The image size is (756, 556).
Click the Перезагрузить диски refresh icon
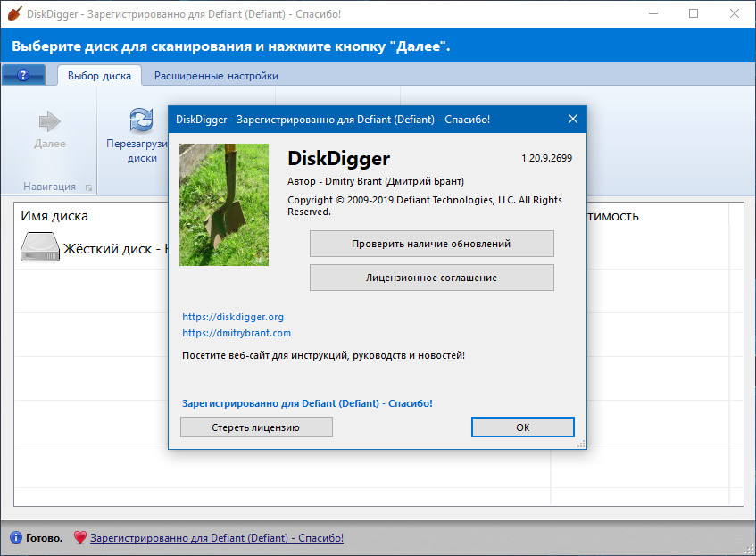point(141,120)
